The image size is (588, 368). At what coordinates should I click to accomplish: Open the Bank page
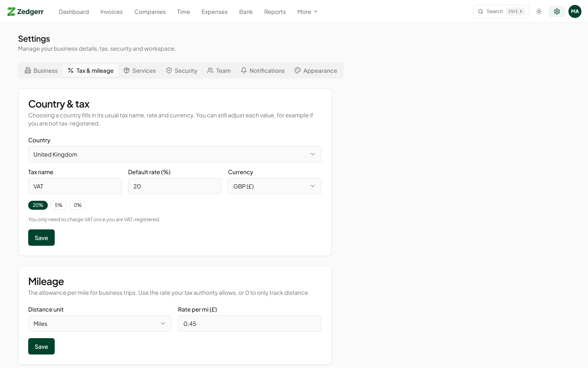pyautogui.click(x=246, y=12)
